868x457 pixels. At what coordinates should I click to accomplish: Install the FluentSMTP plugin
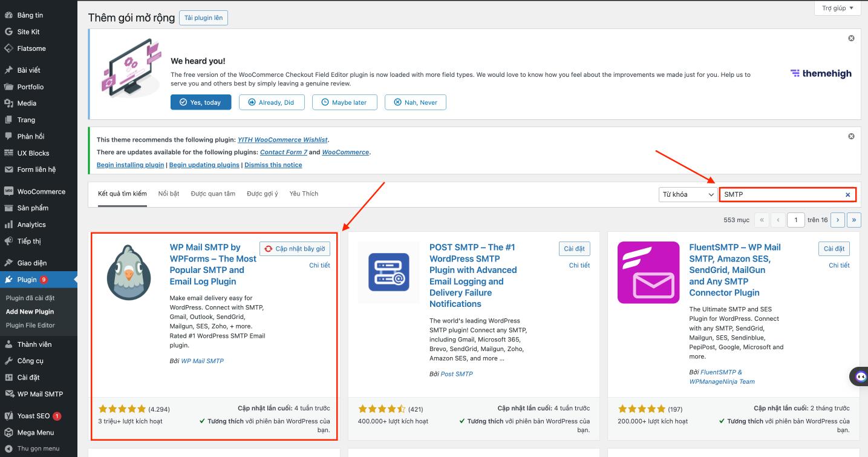click(834, 249)
